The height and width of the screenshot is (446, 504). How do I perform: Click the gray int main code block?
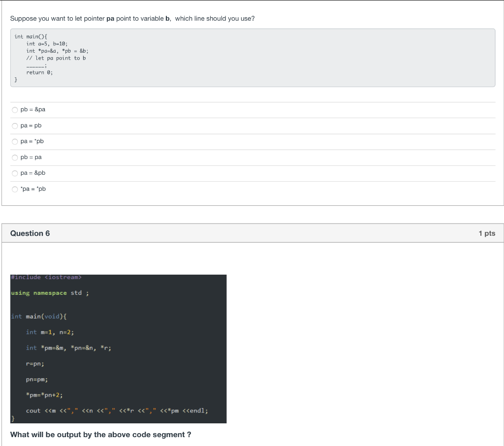tap(252, 58)
